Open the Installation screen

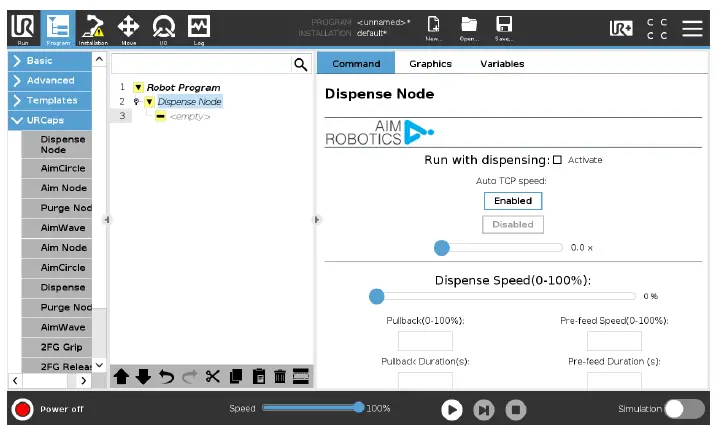(93, 29)
